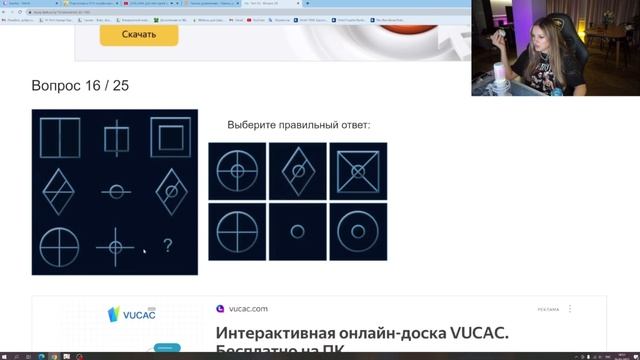Open the YouTube bookmark in bookmarks bar
640x360 pixels.
256,20
